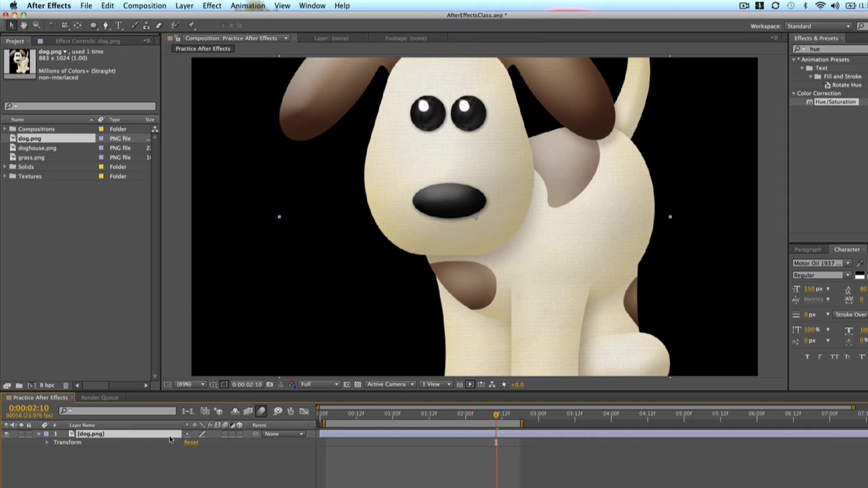This screenshot has width=868, height=488.
Task: Open the File menu
Action: click(86, 5)
